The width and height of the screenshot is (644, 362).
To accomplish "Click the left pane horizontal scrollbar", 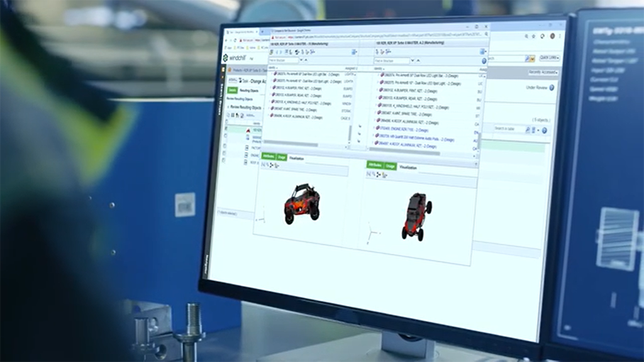I will tap(291, 145).
